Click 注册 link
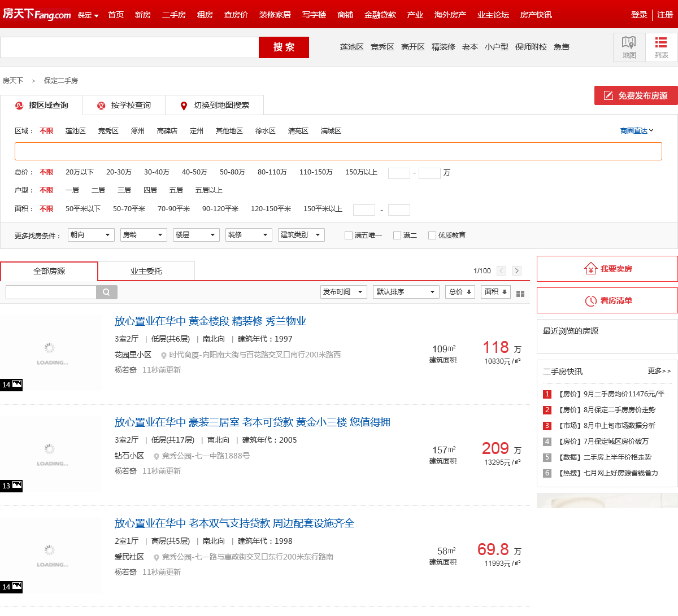 click(x=665, y=15)
